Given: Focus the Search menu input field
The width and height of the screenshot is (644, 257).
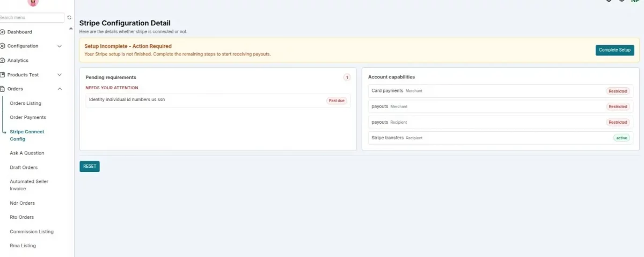Looking at the screenshot, I should [x=32, y=18].
